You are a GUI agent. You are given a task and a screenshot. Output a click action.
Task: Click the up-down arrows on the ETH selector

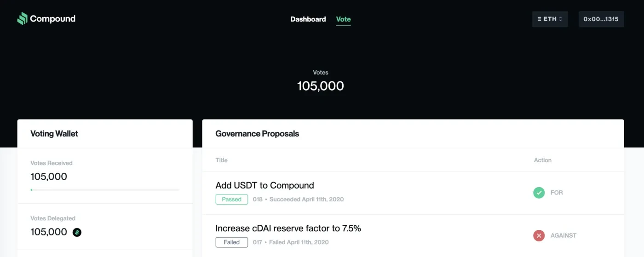tap(560, 19)
